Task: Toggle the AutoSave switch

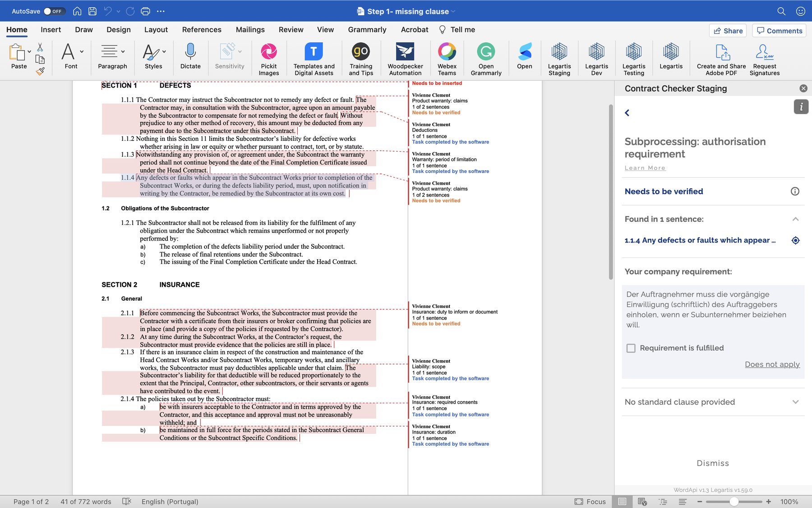Action: [x=54, y=11]
